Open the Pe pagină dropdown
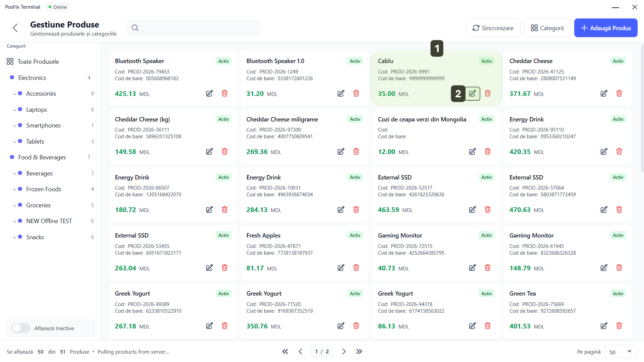 620,352
